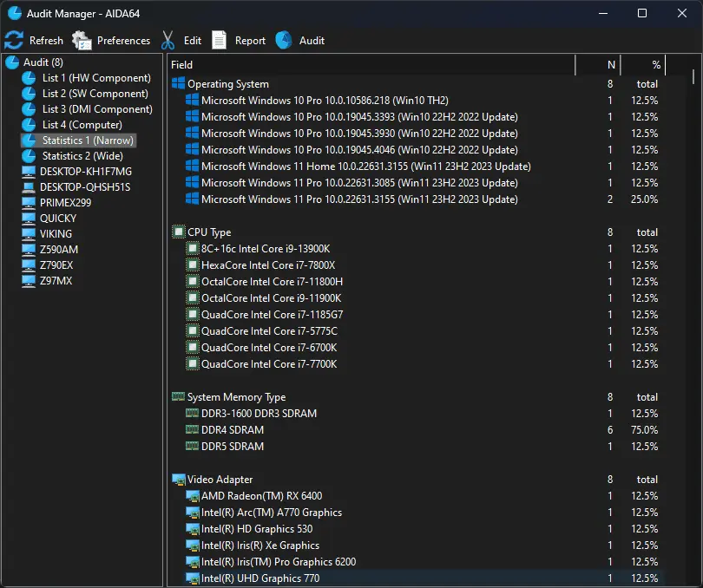Select the Windows 10 Pro 10.0.10586.218 row
Screen dimensions: 703x588
415,101
